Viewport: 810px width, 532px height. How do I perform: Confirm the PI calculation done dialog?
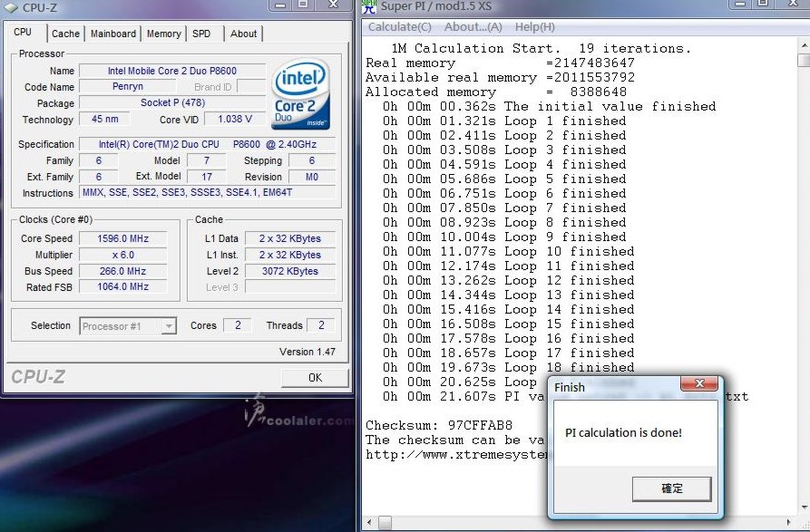671,488
